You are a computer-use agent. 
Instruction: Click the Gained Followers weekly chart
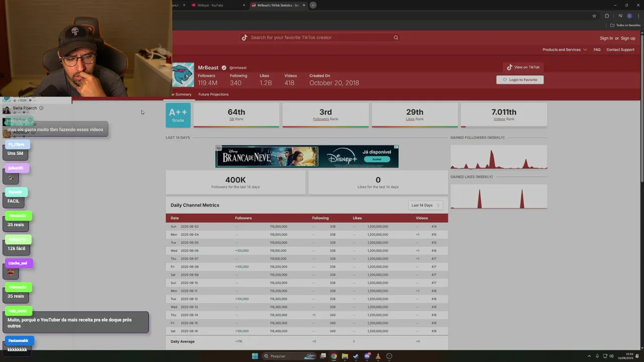(x=499, y=157)
